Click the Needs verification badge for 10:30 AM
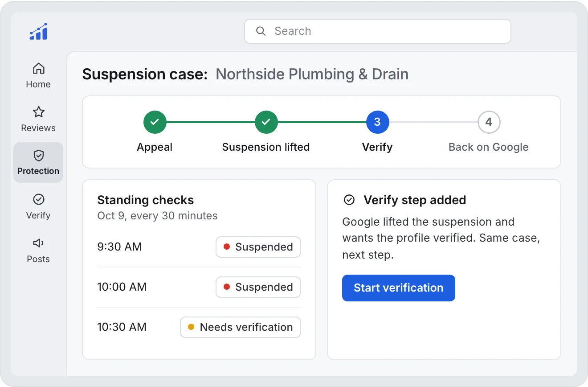 [241, 327]
